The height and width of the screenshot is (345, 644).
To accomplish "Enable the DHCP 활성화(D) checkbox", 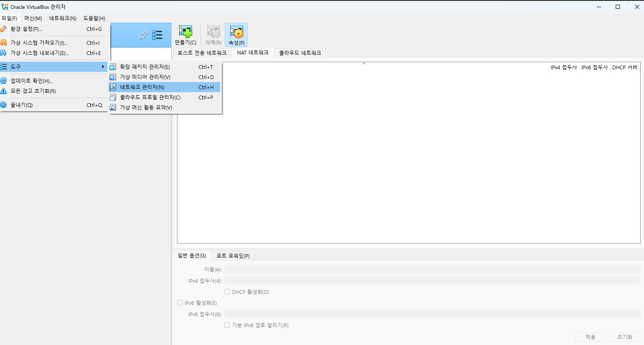I will pos(227,292).
